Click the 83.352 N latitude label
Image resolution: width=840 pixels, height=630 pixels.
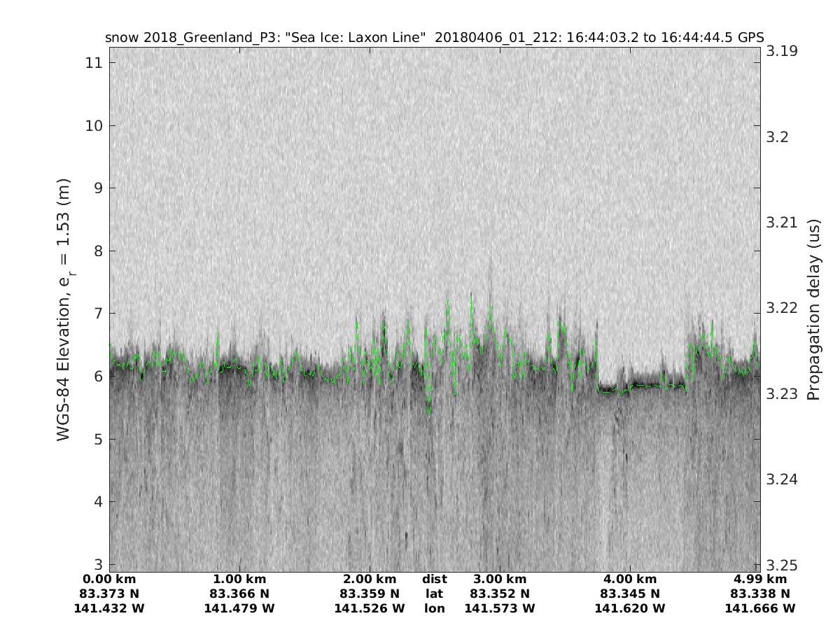click(500, 594)
